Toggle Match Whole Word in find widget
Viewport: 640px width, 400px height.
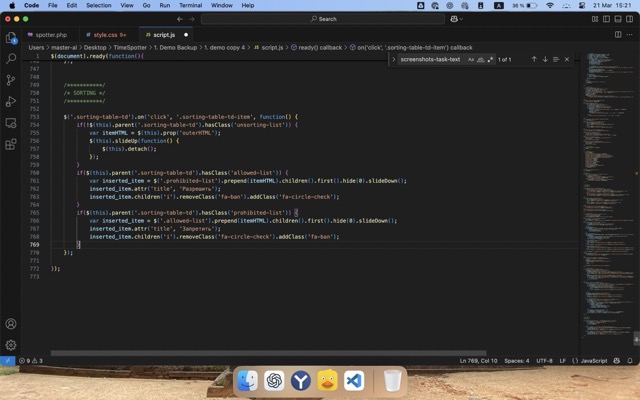(480, 59)
